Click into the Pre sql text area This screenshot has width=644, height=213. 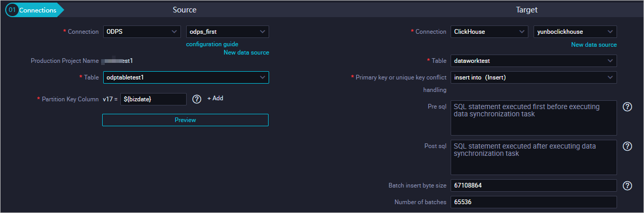(x=534, y=118)
